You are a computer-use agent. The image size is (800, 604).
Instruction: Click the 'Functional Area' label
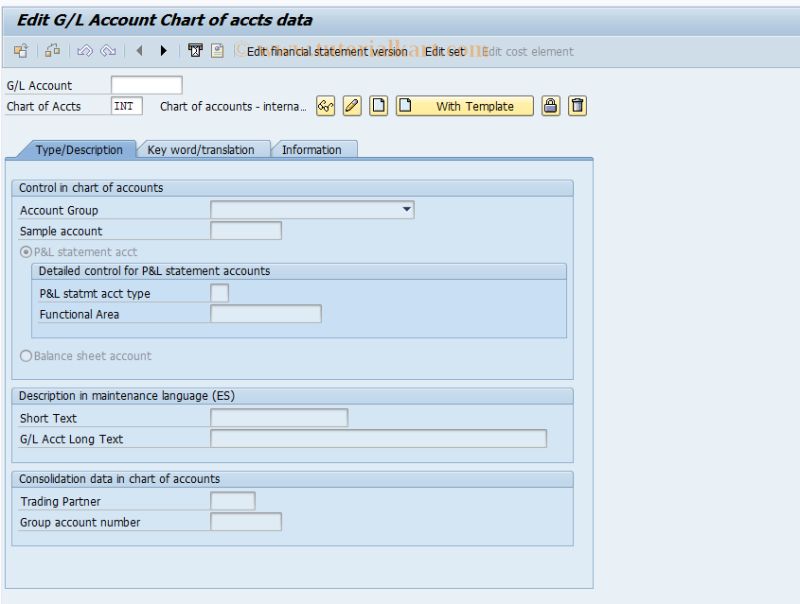[79, 314]
